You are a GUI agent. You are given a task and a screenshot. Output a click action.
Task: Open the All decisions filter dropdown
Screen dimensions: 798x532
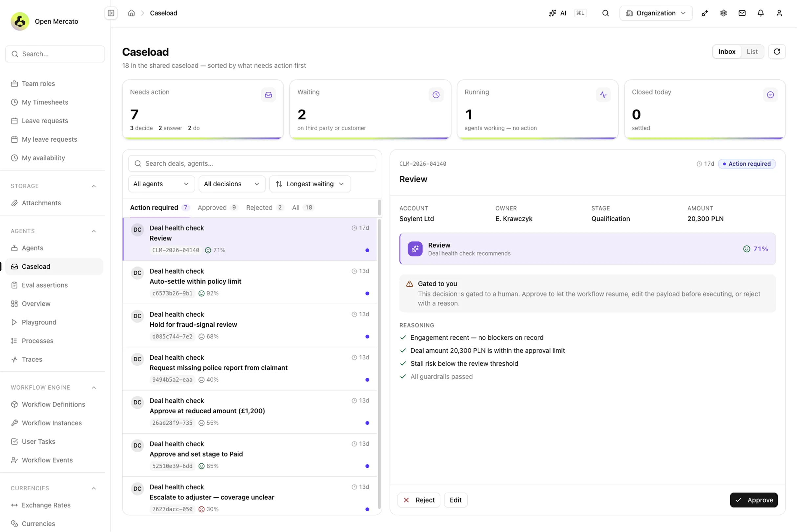coord(232,184)
